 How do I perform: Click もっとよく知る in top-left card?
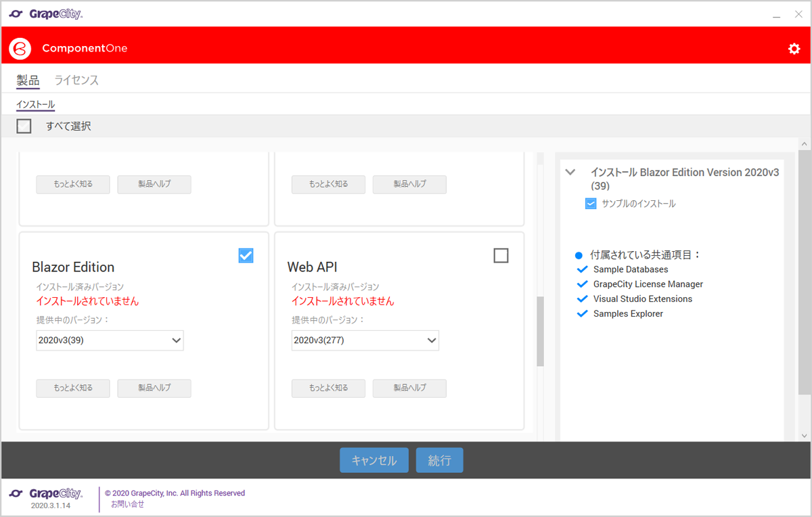coord(73,185)
